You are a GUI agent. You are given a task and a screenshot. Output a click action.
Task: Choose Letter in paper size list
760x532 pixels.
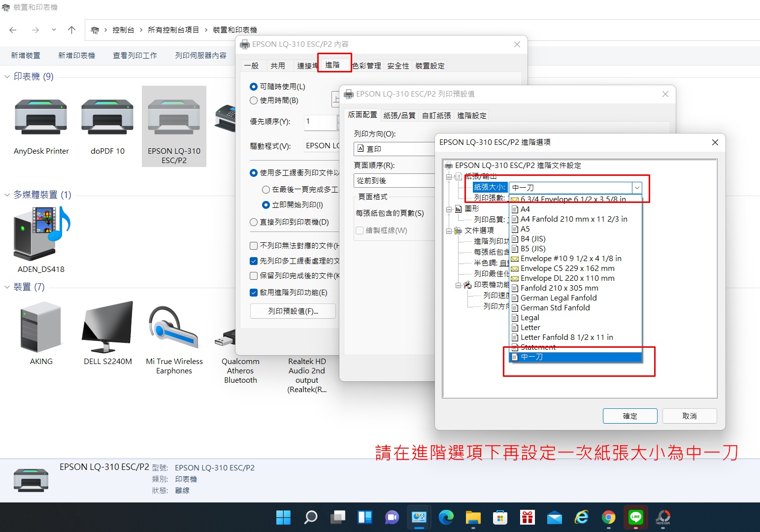[x=575, y=328]
